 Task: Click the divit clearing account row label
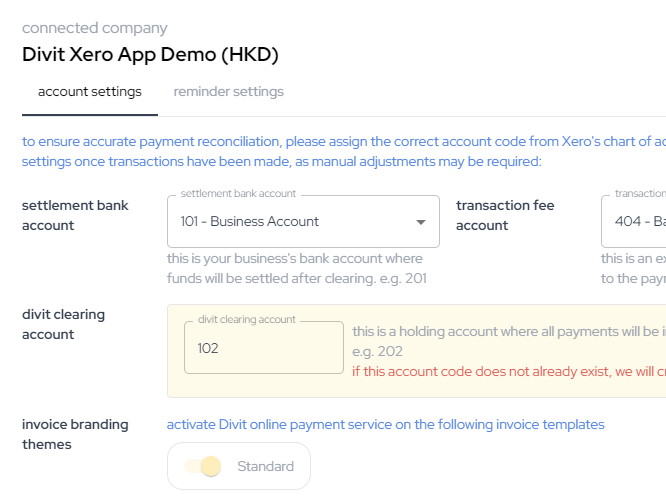pos(63,324)
